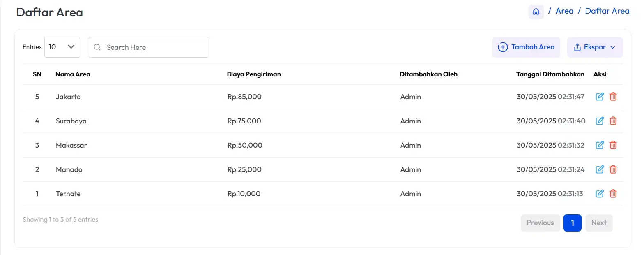The width and height of the screenshot is (644, 255).
Task: Edit the Ternate area row
Action: (x=600, y=194)
